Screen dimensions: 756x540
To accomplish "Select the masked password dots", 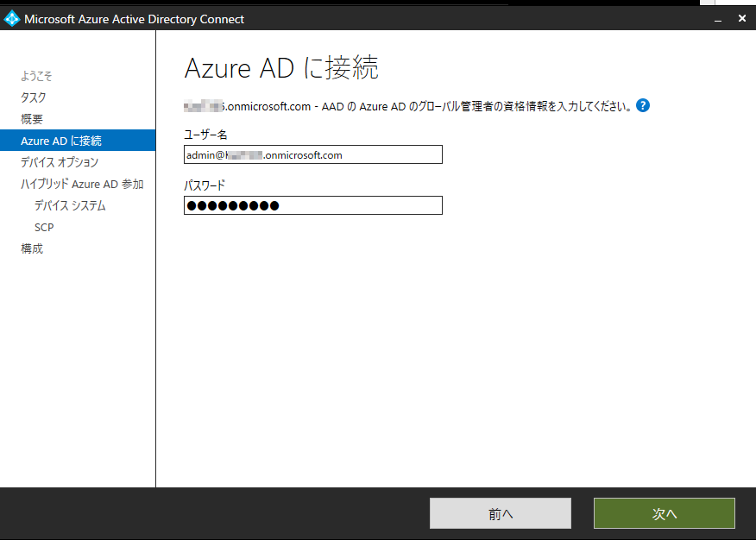I will [x=230, y=205].
